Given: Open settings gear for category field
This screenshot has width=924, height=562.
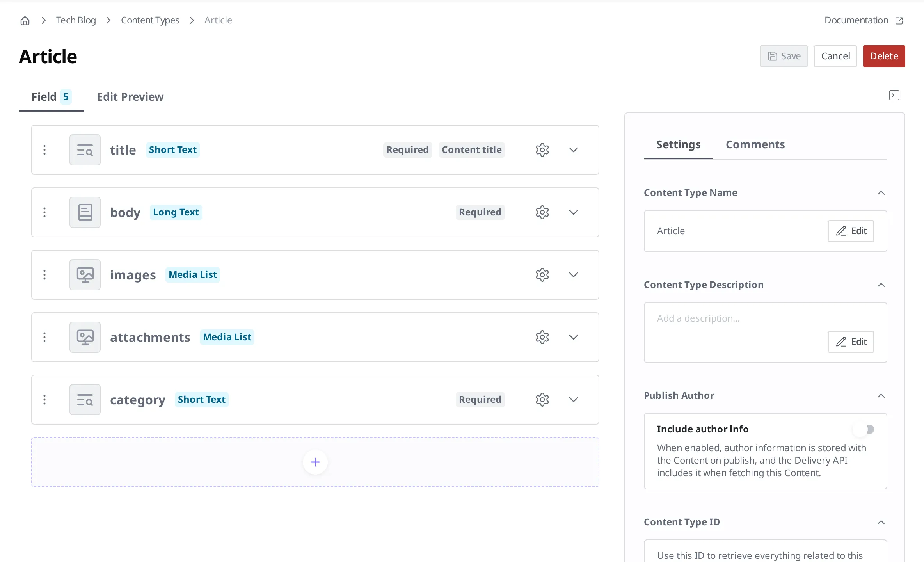Looking at the screenshot, I should coord(542,400).
